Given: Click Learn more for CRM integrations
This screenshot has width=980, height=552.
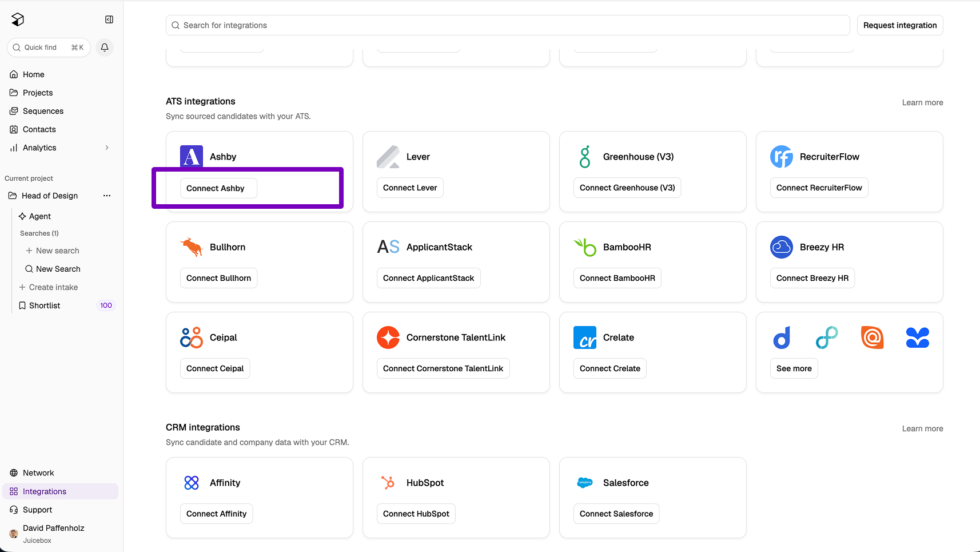Looking at the screenshot, I should pos(923,428).
